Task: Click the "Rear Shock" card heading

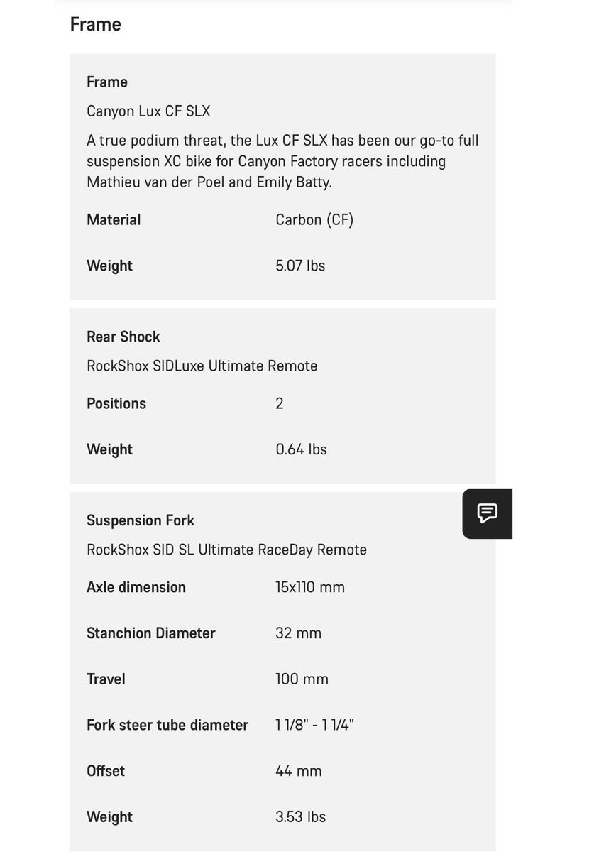Action: click(123, 337)
